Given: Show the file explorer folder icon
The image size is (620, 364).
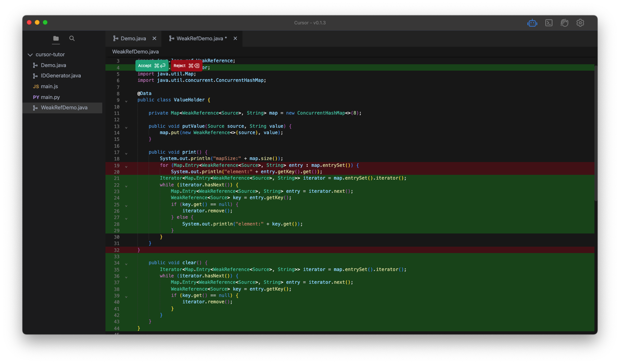Looking at the screenshot, I should (x=56, y=39).
